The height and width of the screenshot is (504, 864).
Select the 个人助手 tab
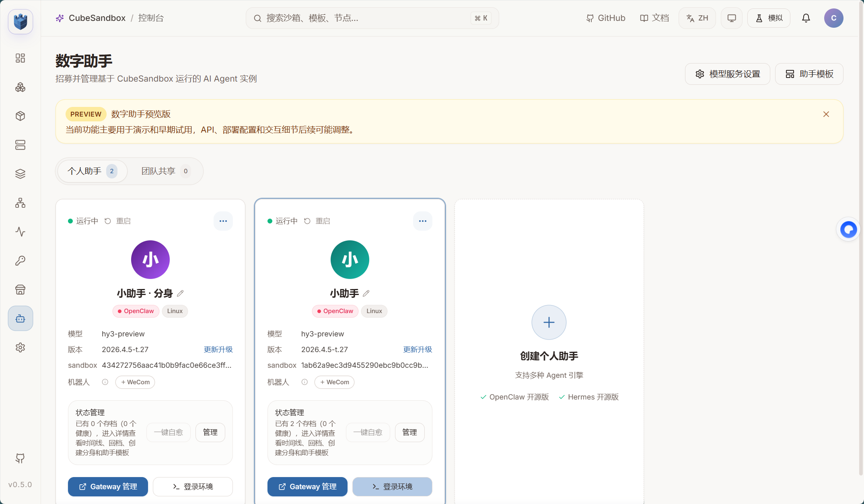(93, 171)
